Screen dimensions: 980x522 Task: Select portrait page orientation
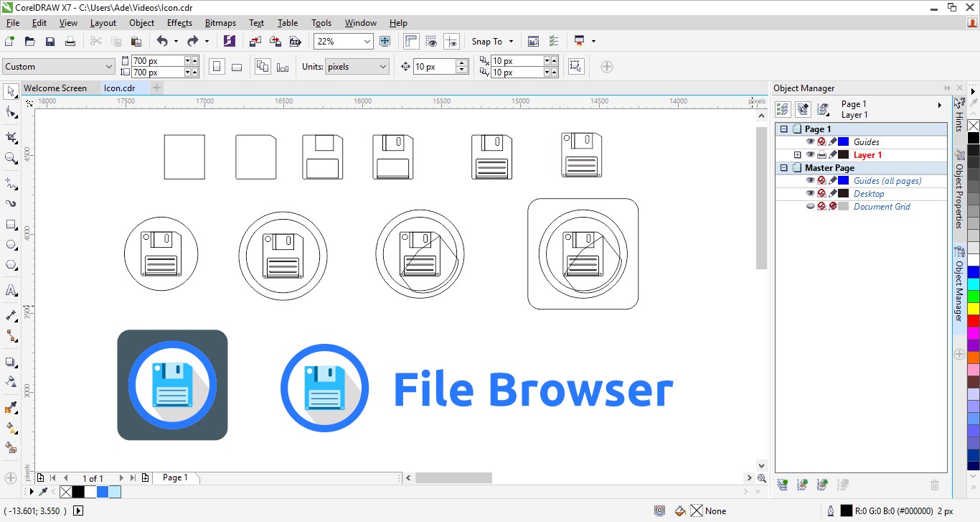(216, 67)
